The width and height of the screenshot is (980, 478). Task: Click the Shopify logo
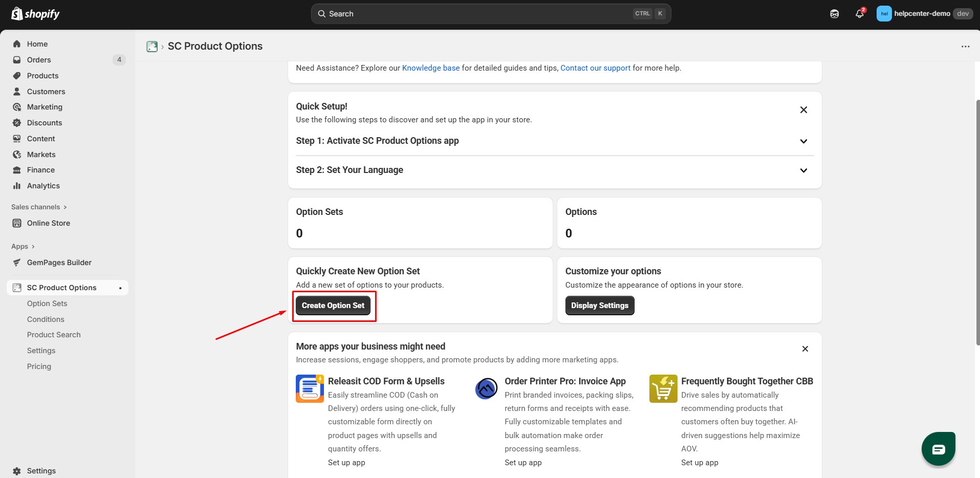pos(35,13)
